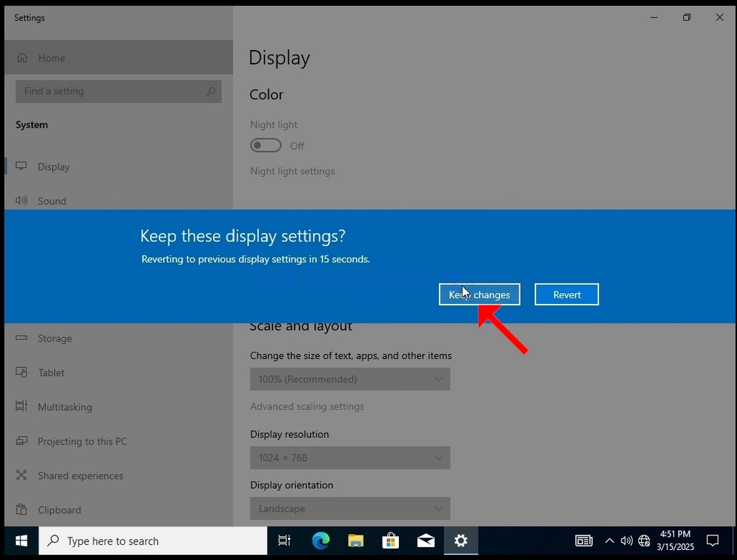Expand the 100% (Recommended) scale dropdown
Screen dimensions: 737x560
tap(350, 379)
